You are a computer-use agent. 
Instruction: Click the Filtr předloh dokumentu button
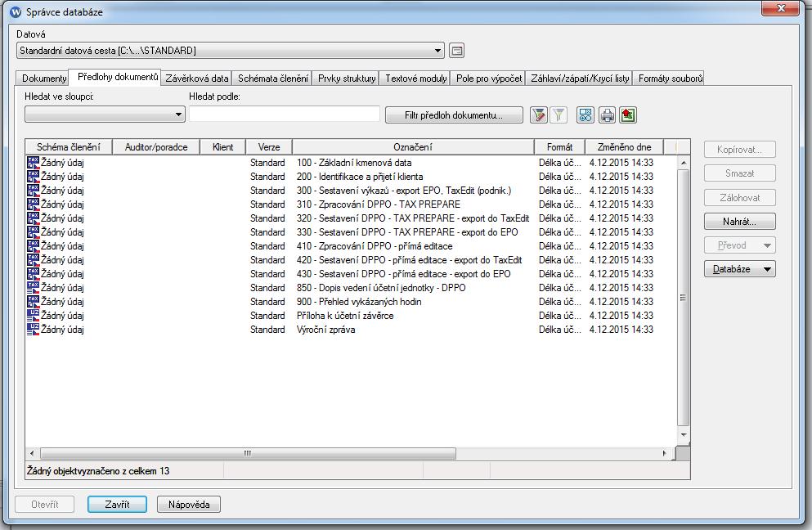[454, 115]
